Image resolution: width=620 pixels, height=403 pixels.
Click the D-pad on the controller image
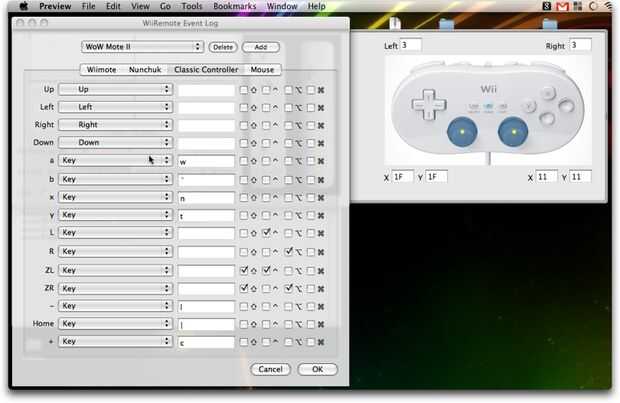pyautogui.click(x=429, y=104)
